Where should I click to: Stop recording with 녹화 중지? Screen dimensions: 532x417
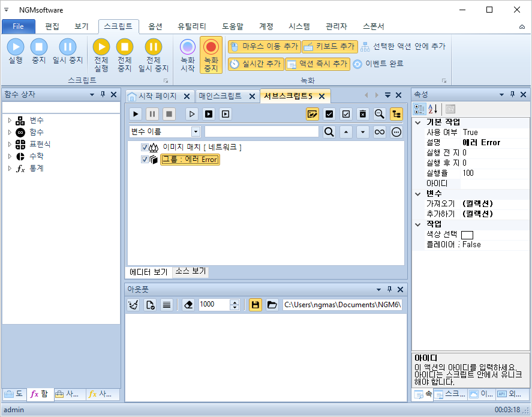(x=211, y=55)
